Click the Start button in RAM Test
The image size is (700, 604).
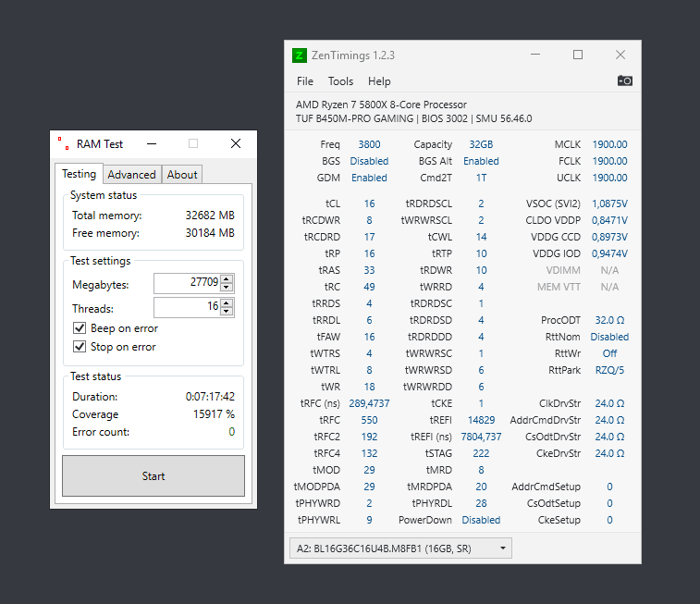(x=154, y=475)
